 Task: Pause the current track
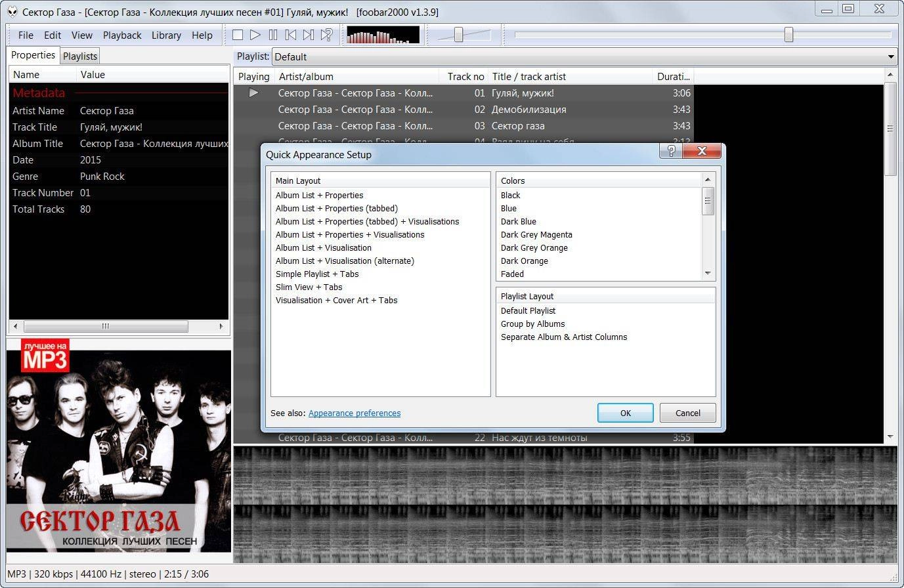click(273, 35)
